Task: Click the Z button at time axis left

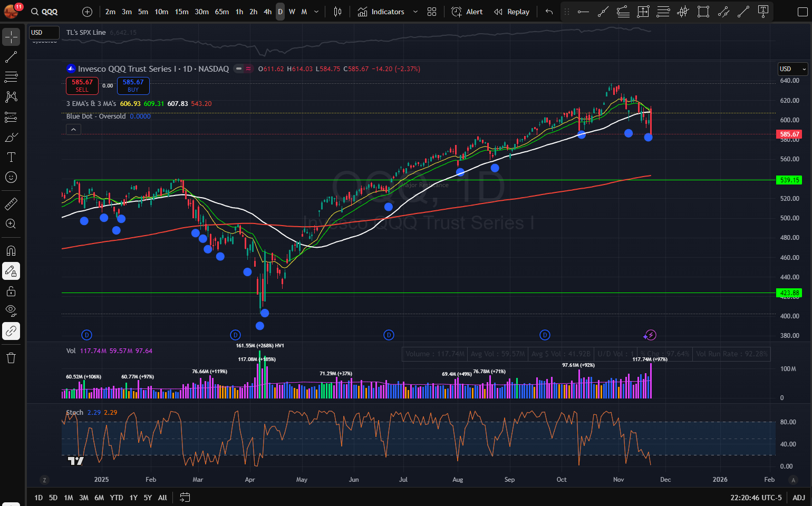Action: pos(45,480)
